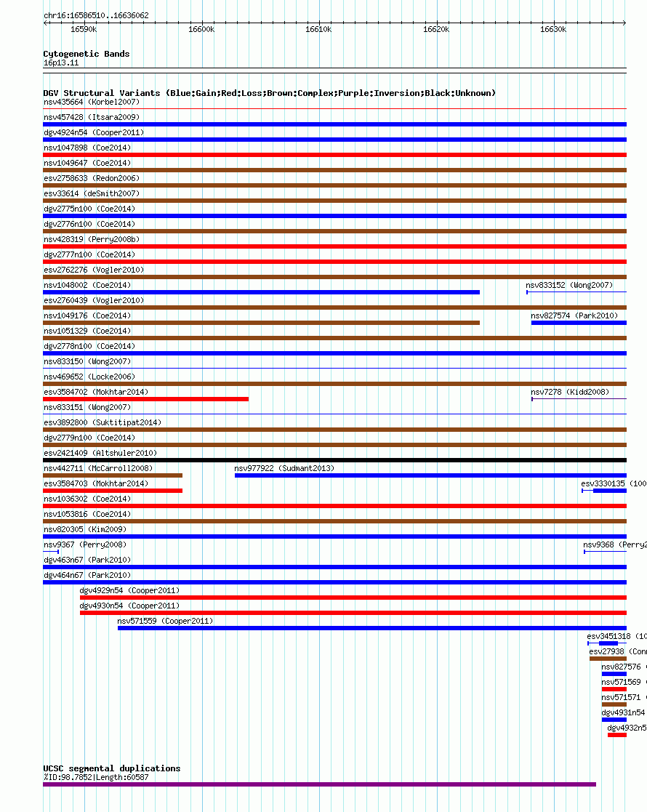
Task: Click the 16p13.11 band label
Action: click(61, 63)
